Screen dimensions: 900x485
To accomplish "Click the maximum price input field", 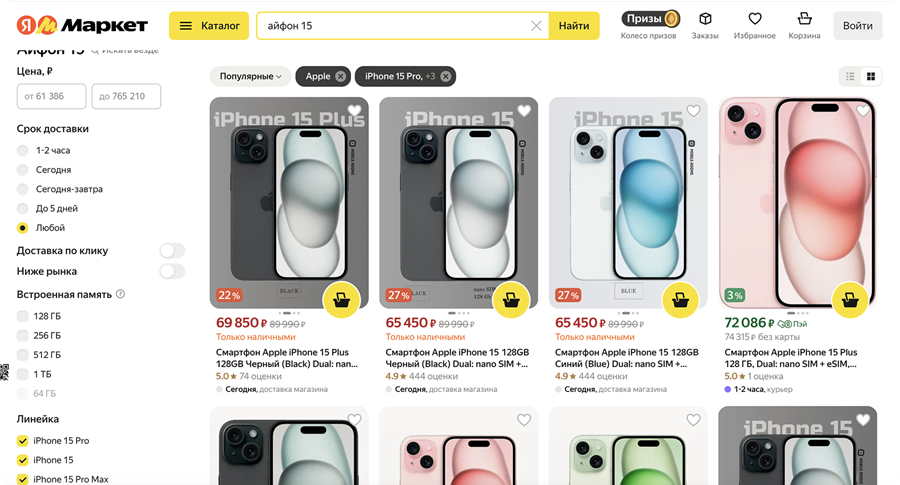I will click(126, 96).
